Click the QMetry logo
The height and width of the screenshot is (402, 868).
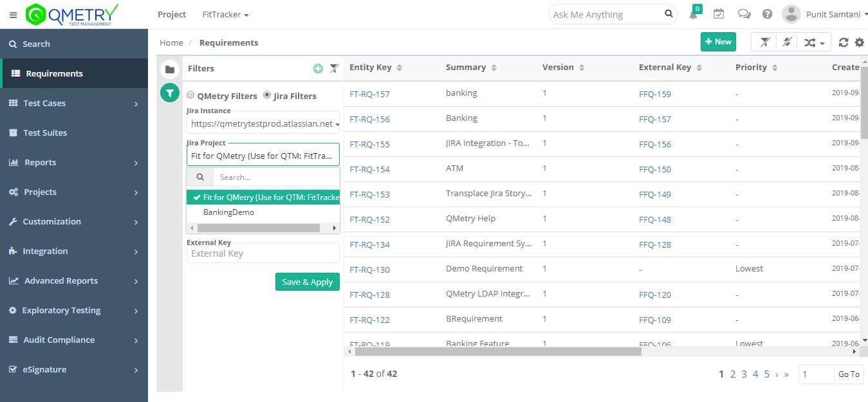coord(71,14)
